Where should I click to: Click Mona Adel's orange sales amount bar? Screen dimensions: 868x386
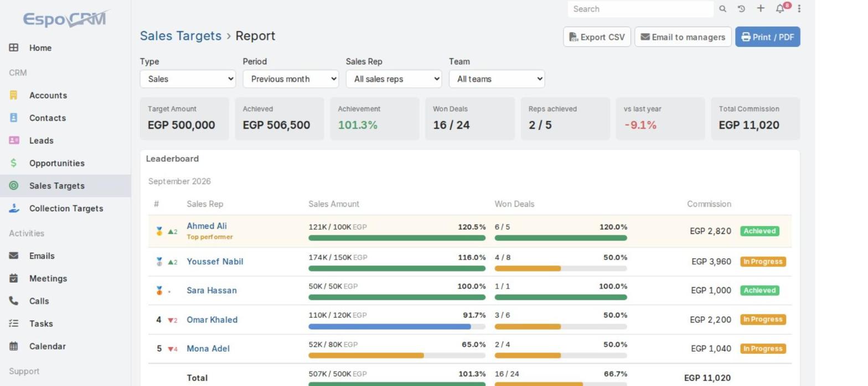[x=366, y=356]
